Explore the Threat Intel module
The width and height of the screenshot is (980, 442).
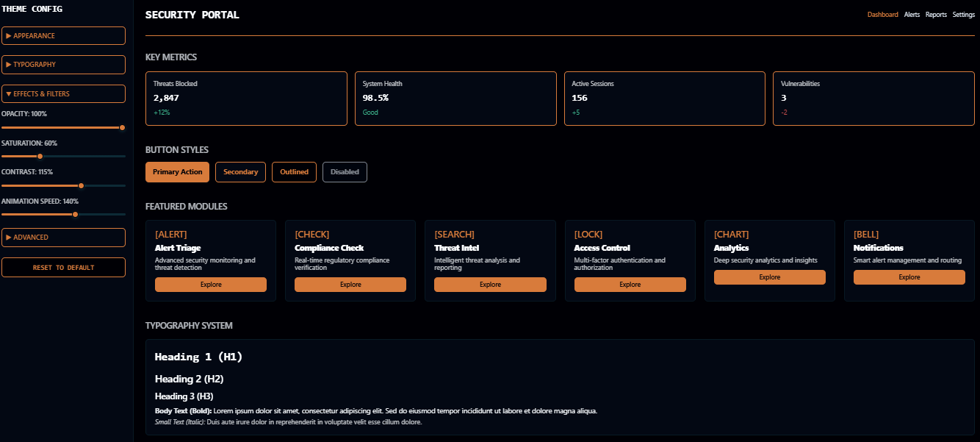[490, 285]
